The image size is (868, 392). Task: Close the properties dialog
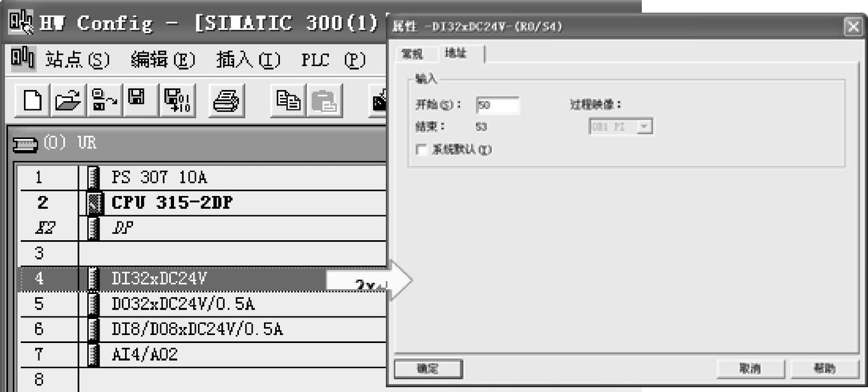[x=853, y=27]
